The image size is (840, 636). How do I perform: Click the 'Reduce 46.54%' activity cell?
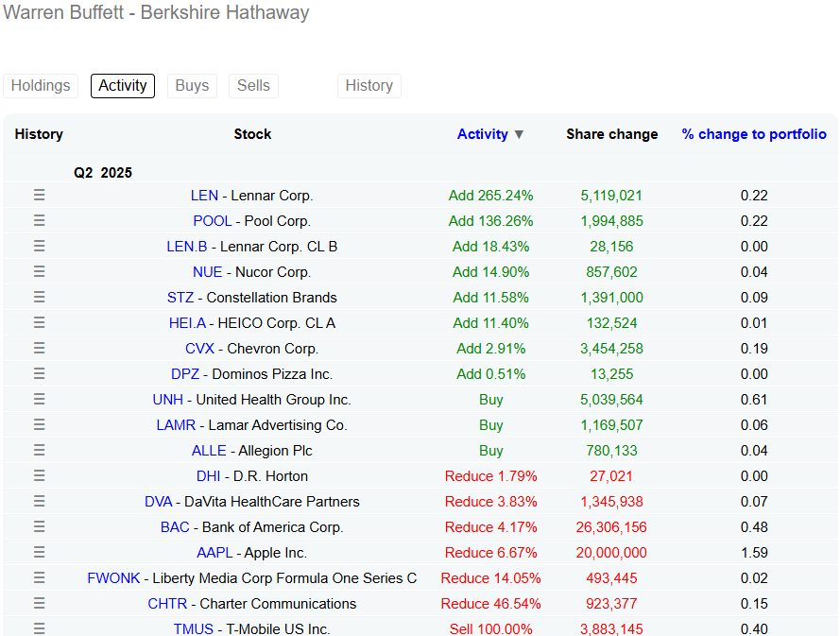(490, 604)
